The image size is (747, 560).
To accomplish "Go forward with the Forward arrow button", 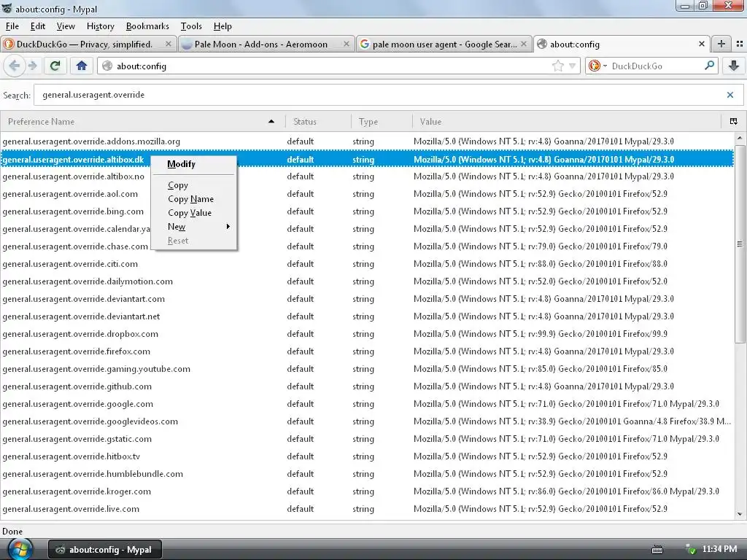I will pos(32,66).
